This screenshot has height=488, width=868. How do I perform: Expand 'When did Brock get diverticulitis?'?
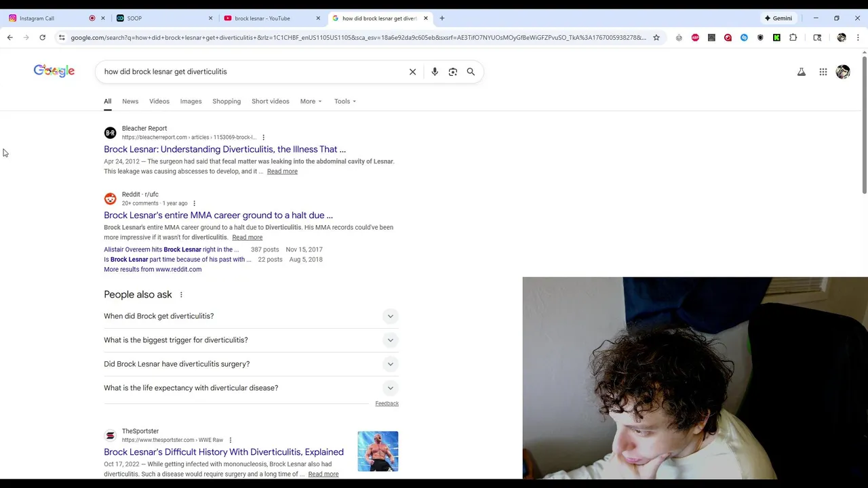coord(251,317)
